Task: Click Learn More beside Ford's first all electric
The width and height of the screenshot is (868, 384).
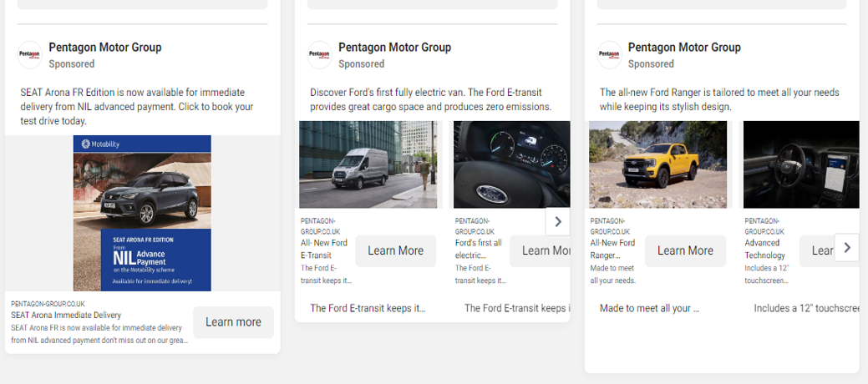Action: [x=540, y=250]
